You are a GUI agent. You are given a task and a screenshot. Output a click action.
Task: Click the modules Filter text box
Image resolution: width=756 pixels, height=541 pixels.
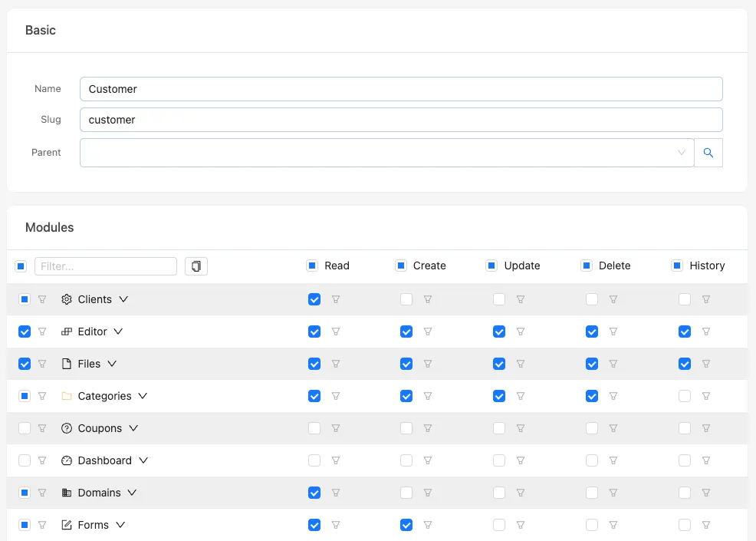coord(106,266)
